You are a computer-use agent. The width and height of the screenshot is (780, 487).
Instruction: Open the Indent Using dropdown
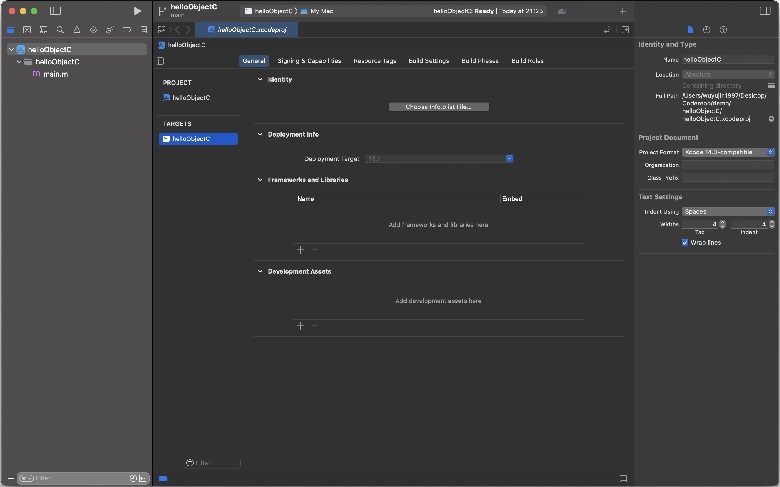pyautogui.click(x=728, y=211)
